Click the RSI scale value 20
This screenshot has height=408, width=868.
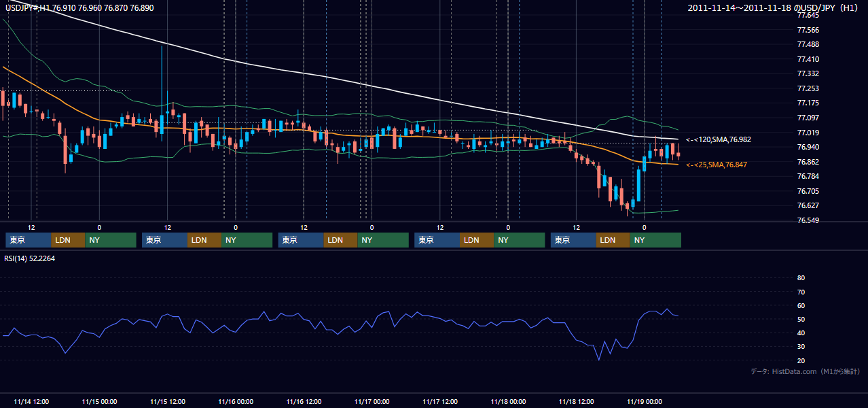(801, 361)
